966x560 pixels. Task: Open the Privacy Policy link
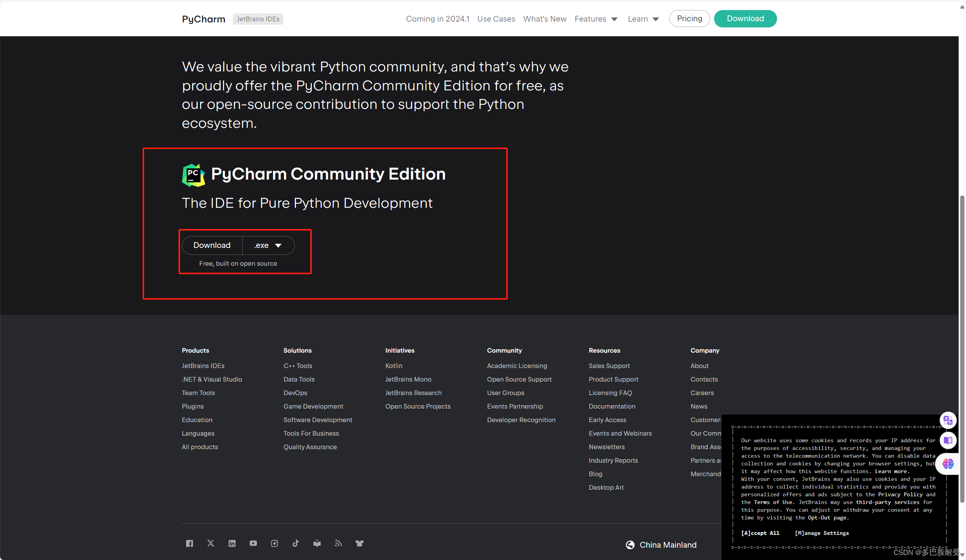(x=900, y=494)
